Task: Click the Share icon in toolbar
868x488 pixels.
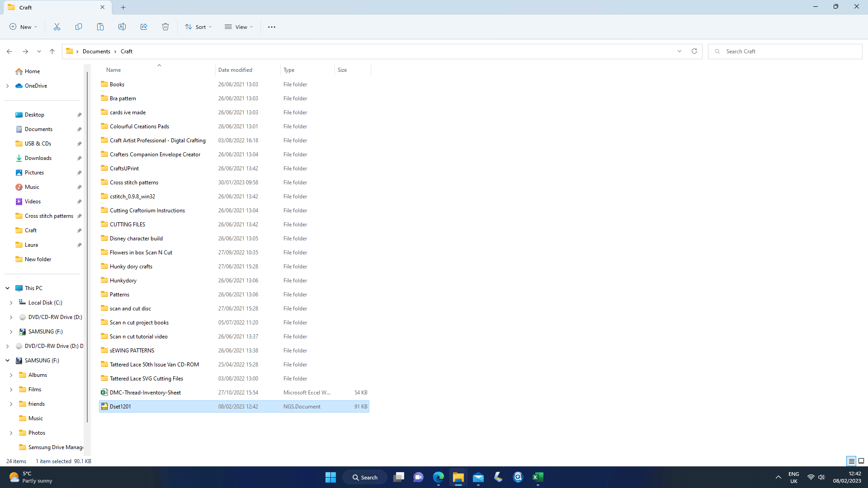Action: click(144, 27)
